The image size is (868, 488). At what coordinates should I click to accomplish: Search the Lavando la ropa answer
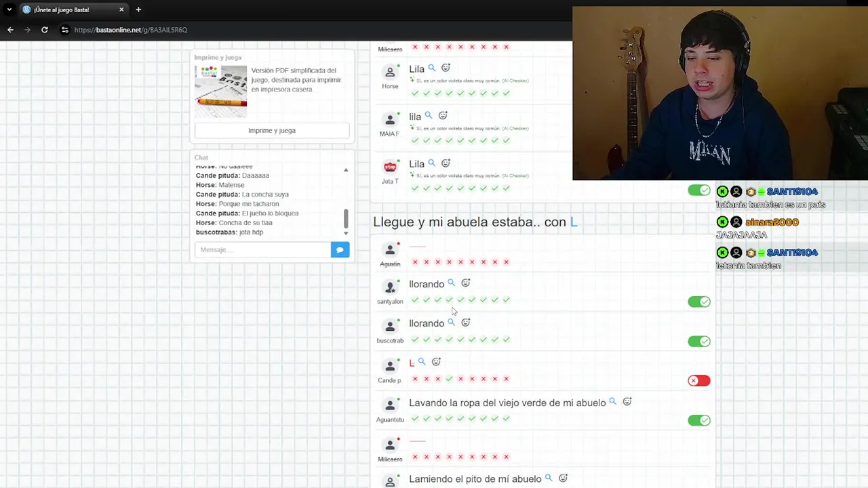[612, 402]
